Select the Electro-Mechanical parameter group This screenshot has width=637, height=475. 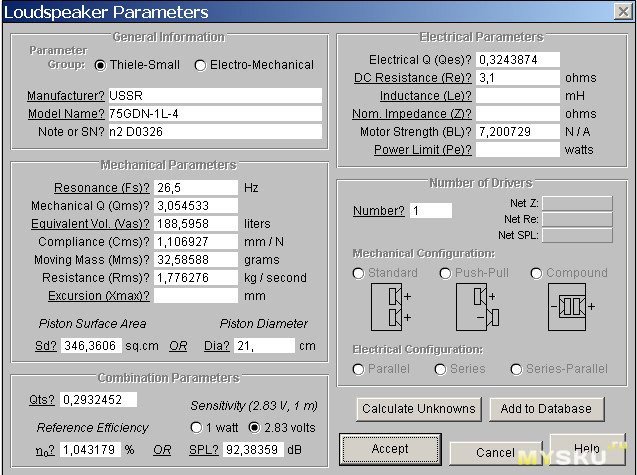pyautogui.click(x=200, y=65)
